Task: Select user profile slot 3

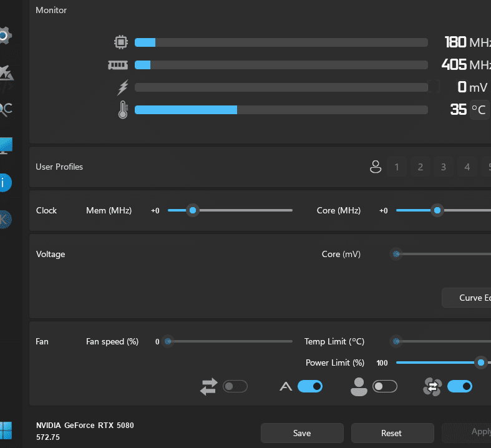Action: (443, 167)
